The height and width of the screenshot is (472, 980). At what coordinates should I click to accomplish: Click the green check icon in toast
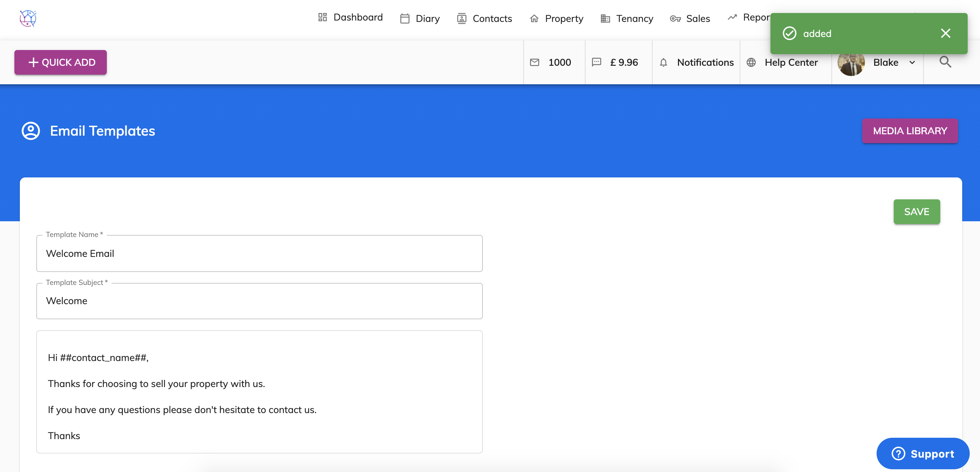[x=789, y=34]
